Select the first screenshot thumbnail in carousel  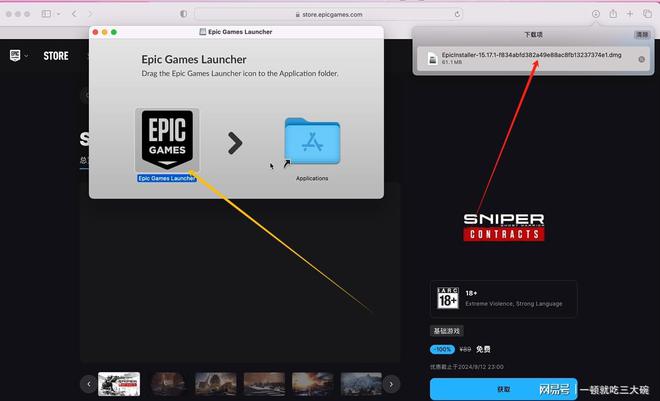pos(119,384)
